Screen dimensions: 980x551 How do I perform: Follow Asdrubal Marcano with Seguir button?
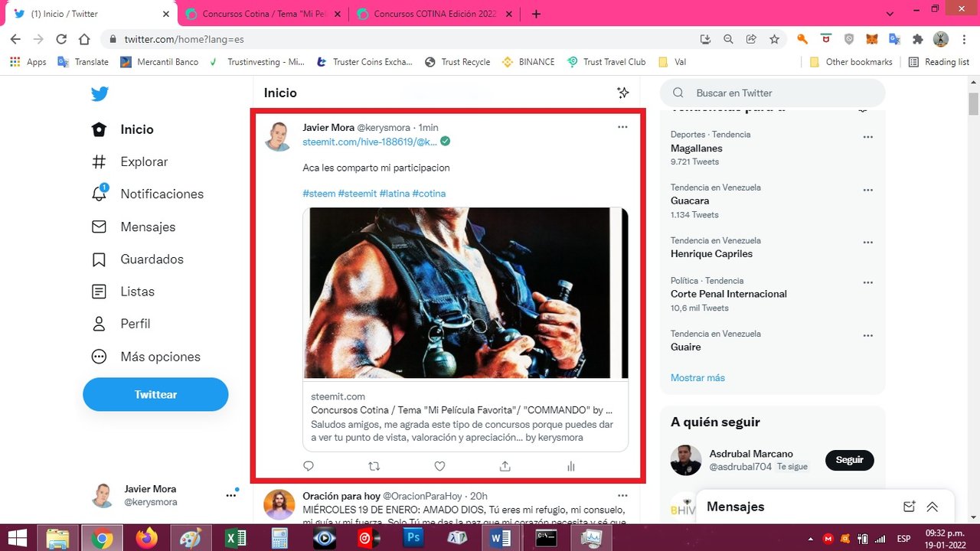point(849,460)
